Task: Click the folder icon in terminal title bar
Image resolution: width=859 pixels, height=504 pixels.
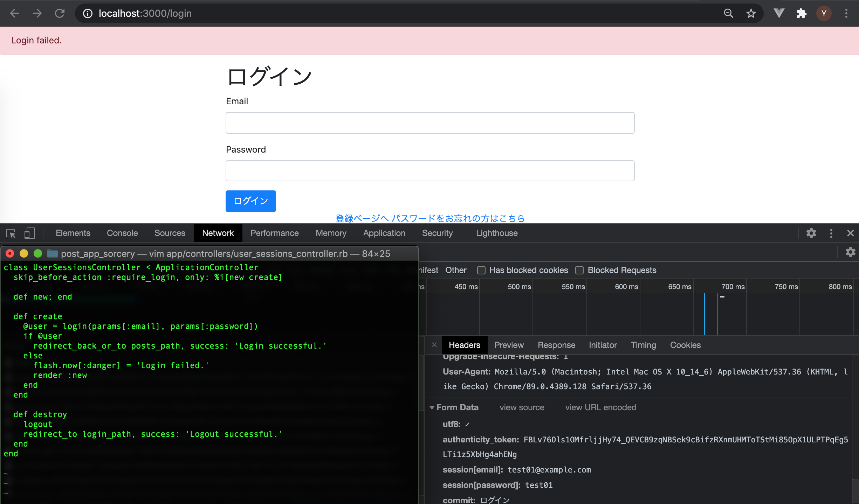Action: pyautogui.click(x=53, y=253)
